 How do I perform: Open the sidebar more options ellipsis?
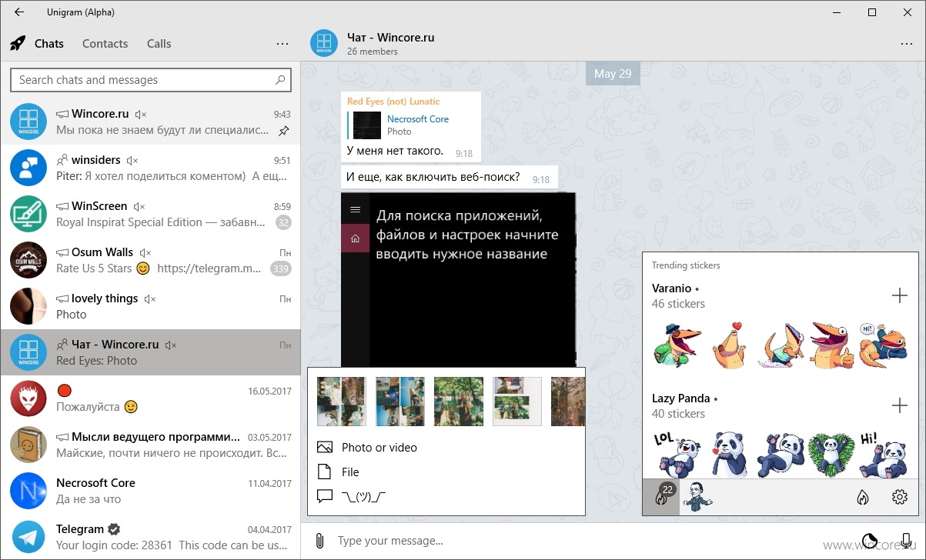click(282, 44)
